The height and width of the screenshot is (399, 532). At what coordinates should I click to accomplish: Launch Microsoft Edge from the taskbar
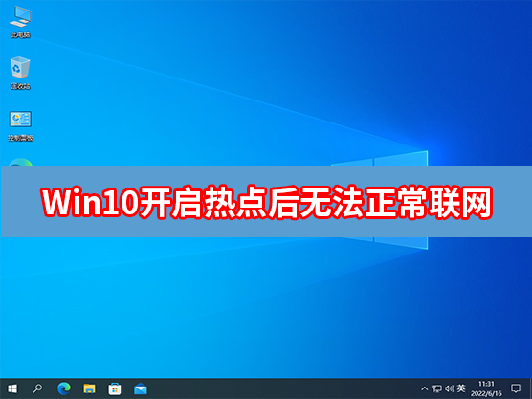[64, 388]
